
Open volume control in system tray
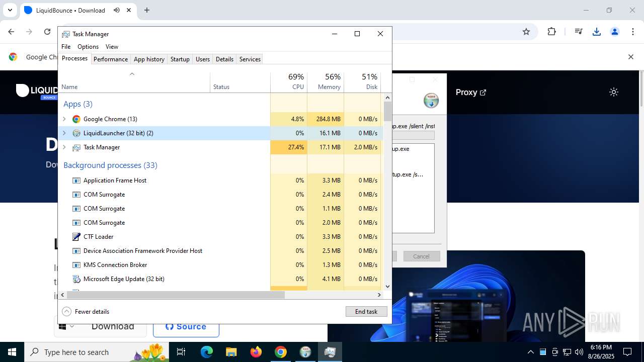(579, 352)
